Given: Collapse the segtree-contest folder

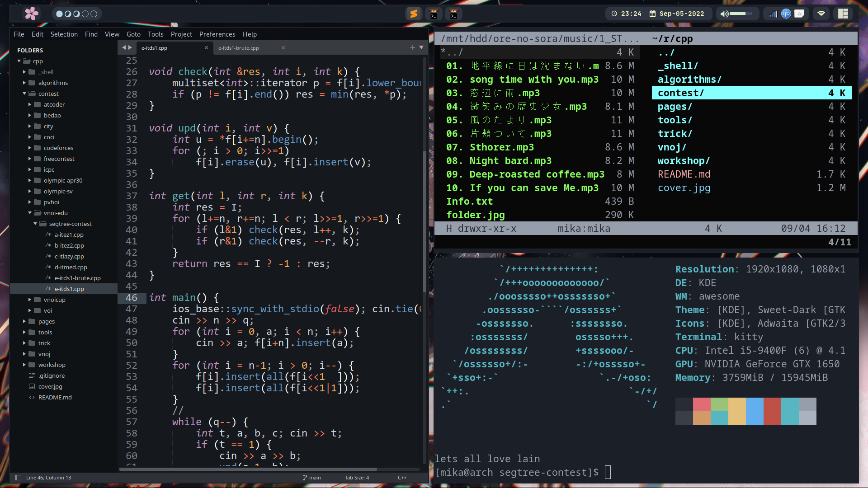Looking at the screenshot, I should 35,224.
